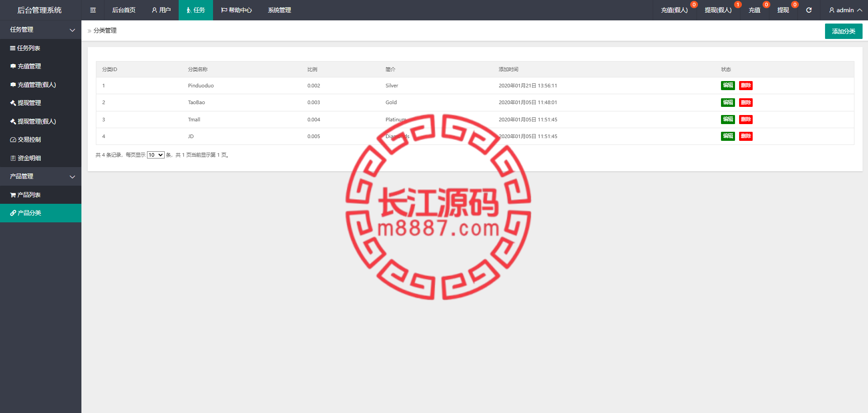Click the 0.002 ratio cell
868x413 pixels.
313,86
